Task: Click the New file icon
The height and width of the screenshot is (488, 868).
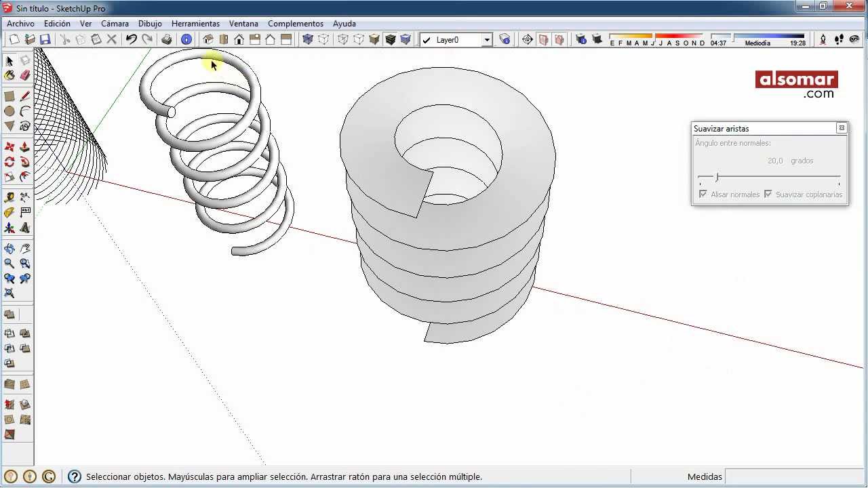Action: (x=14, y=40)
